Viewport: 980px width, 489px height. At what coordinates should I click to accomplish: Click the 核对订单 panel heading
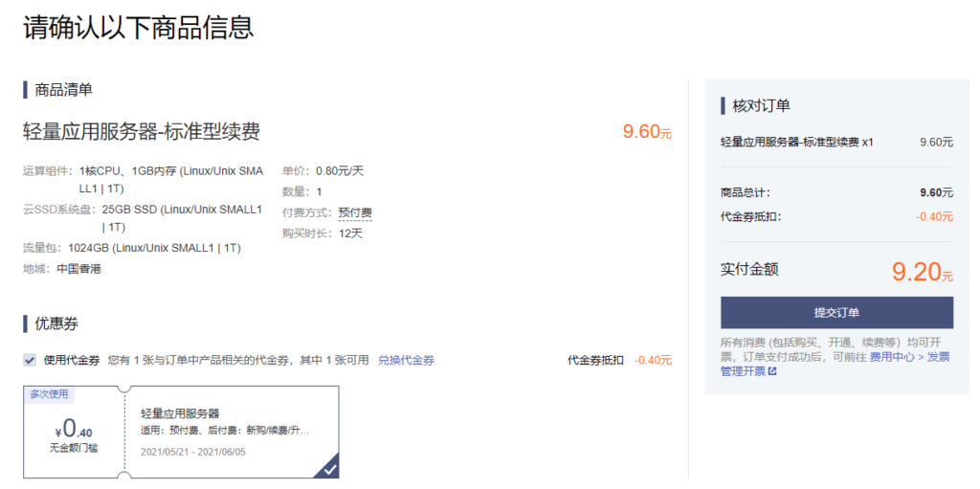point(761,105)
